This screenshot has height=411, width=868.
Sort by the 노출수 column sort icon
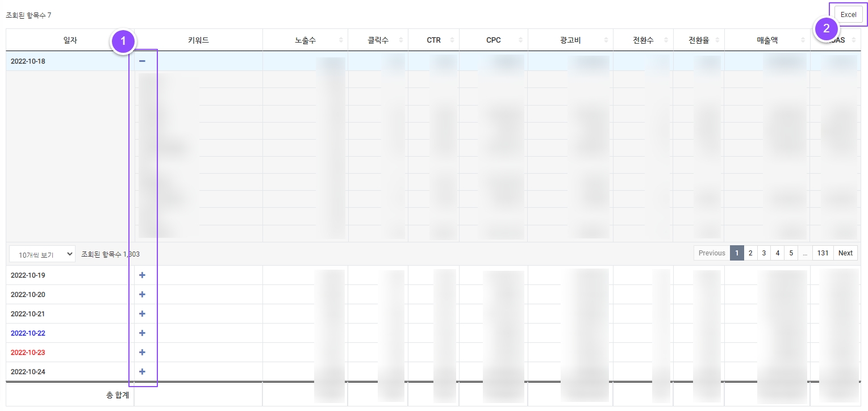coord(341,40)
